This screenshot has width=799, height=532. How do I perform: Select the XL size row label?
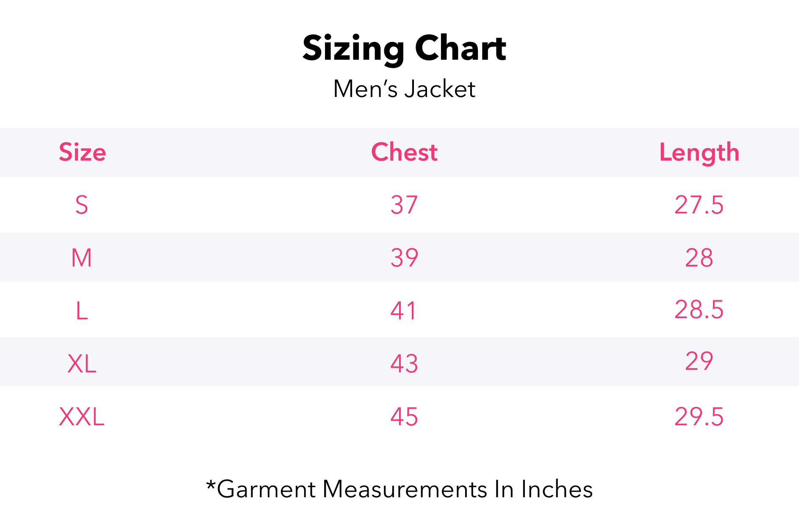[82, 363]
